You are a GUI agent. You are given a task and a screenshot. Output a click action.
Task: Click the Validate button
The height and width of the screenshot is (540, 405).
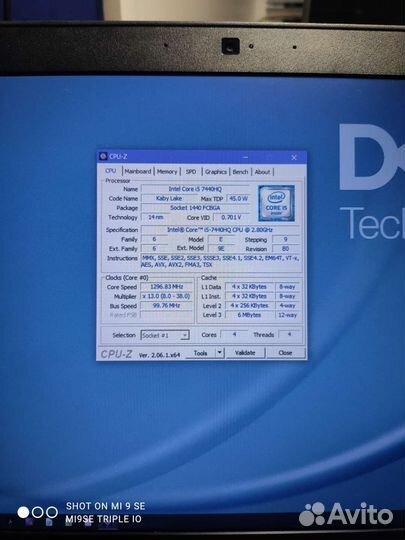click(x=245, y=353)
